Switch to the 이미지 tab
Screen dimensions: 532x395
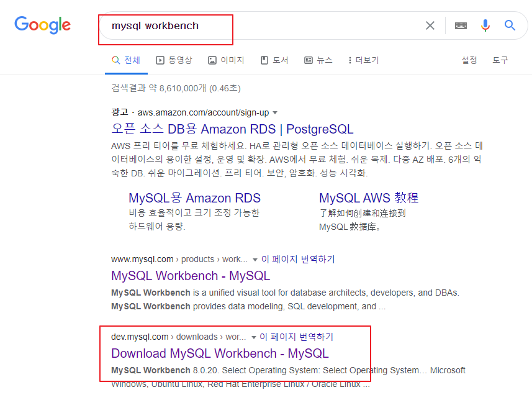point(227,60)
